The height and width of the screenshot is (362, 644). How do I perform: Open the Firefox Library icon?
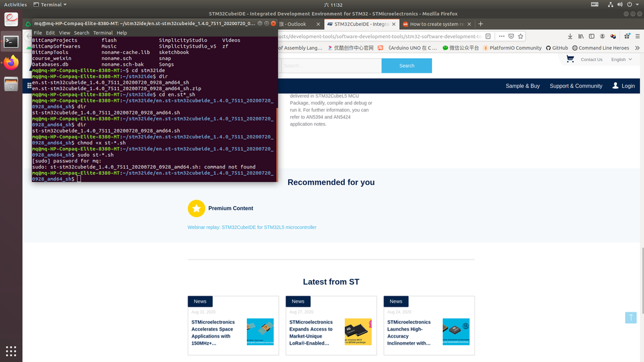(581, 36)
